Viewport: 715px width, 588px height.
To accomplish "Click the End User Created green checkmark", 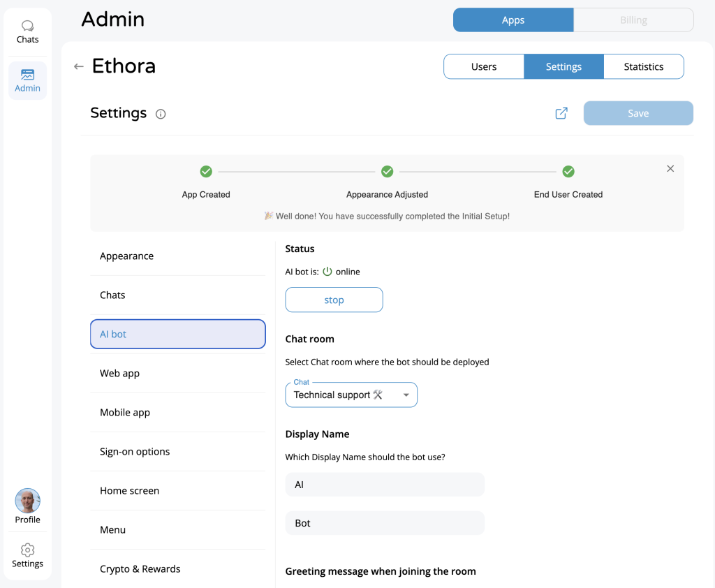I will [x=568, y=172].
